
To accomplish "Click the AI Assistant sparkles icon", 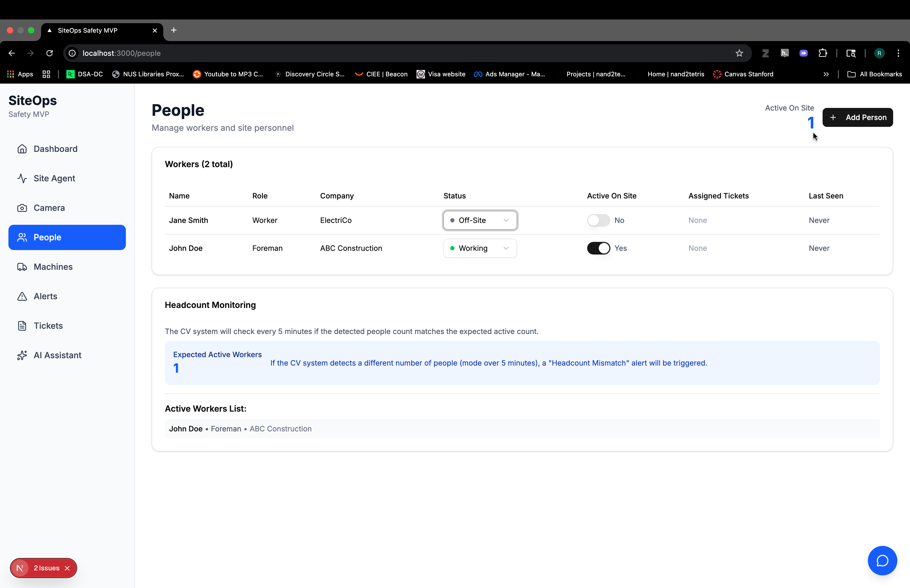I will (22, 355).
